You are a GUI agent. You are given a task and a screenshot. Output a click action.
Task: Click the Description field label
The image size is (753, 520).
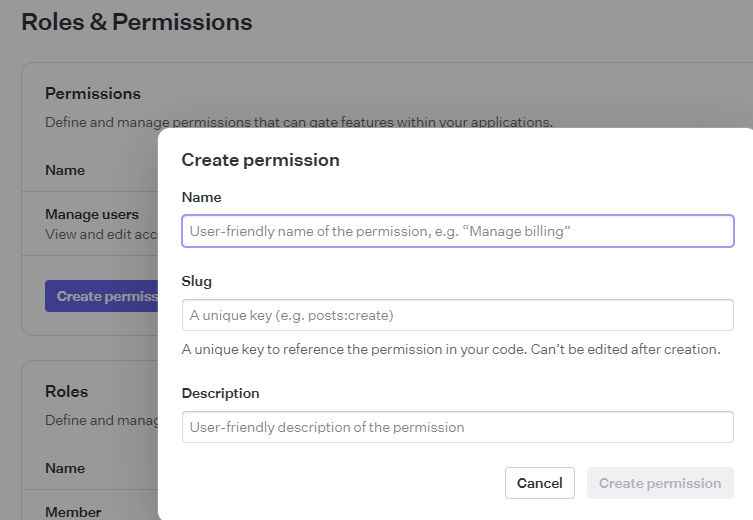pyautogui.click(x=220, y=393)
